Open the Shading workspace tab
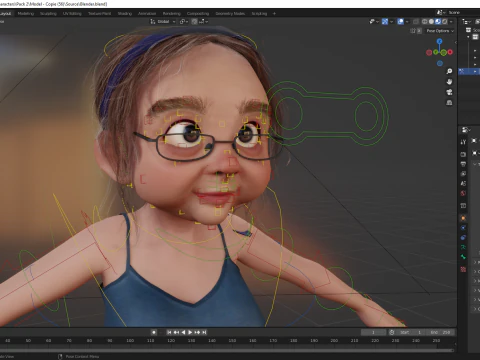480x360 pixels. coord(125,14)
